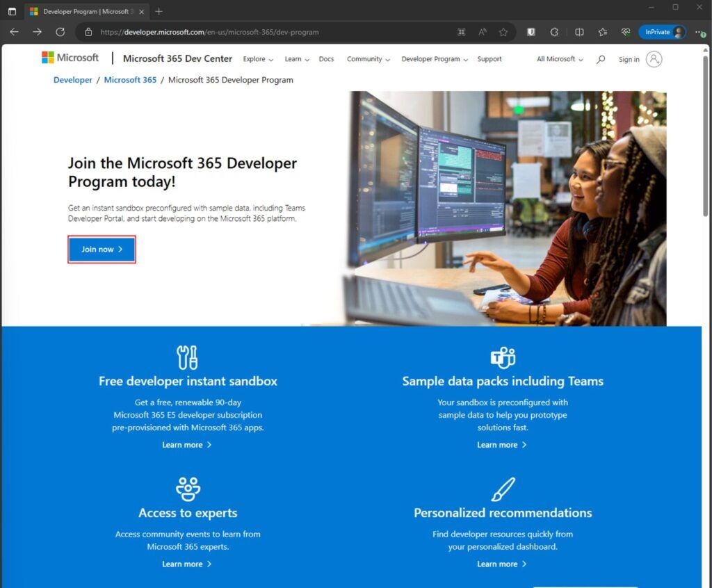
Task: Expand the Explore dropdown menu
Action: point(257,59)
